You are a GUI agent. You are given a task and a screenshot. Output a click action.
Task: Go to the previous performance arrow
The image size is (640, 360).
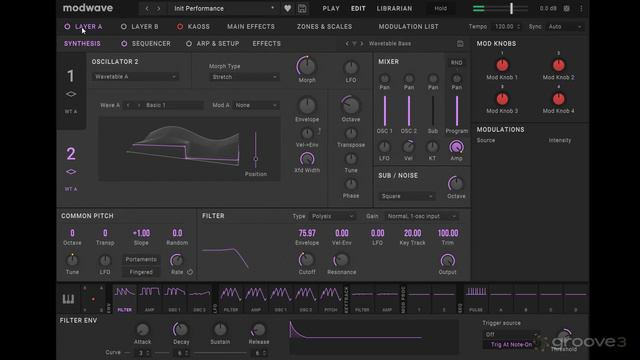(147, 8)
